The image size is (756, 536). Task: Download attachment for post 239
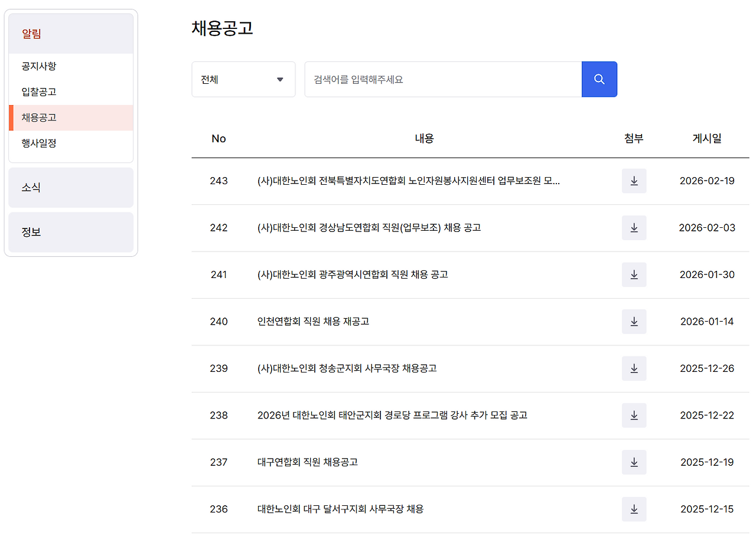[634, 368]
